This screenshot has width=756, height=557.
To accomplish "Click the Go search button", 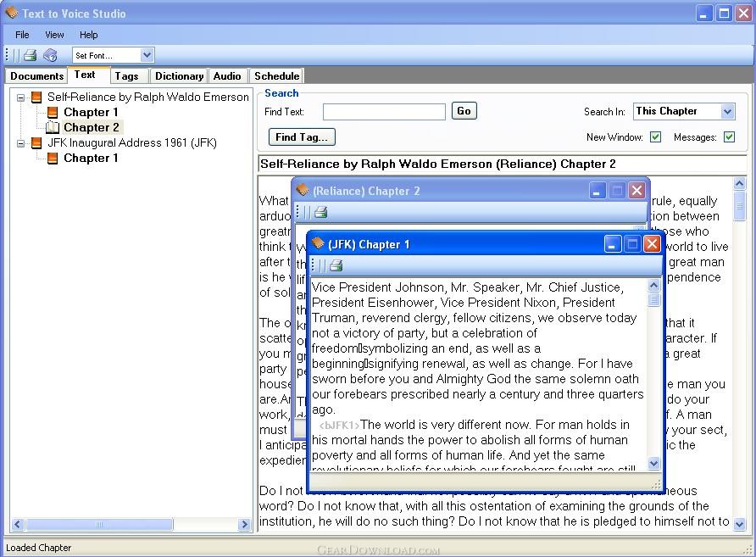I will (x=464, y=111).
